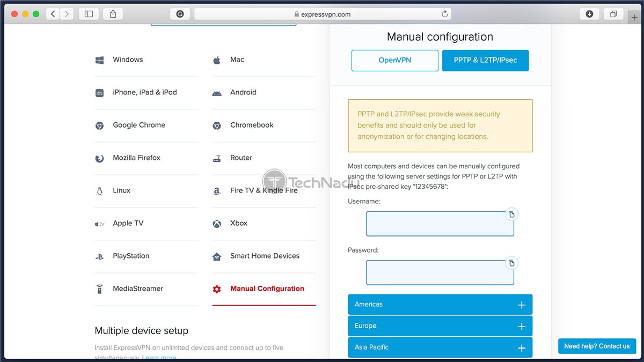644x362 pixels.
Task: Open a new tab with the plus button
Action: click(635, 17)
